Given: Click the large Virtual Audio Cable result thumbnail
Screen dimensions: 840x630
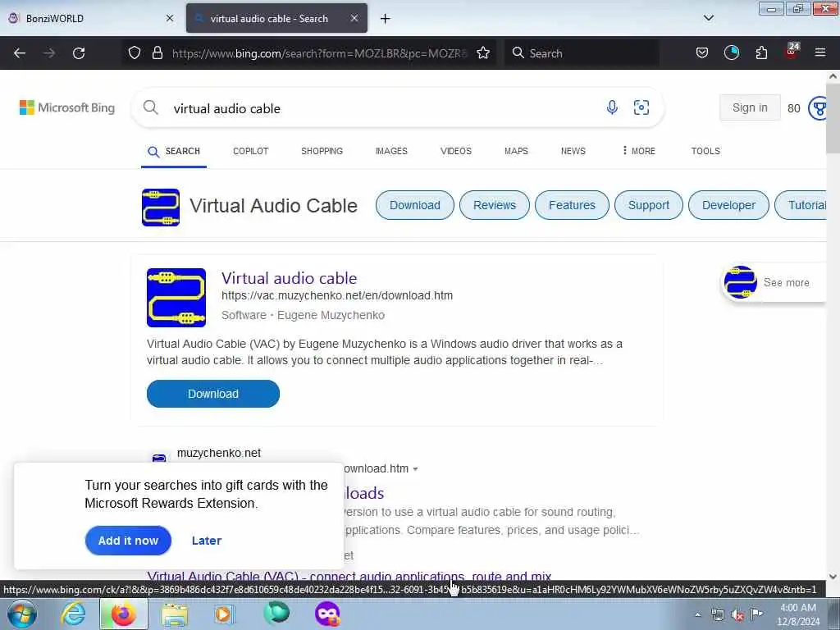Looking at the screenshot, I should point(176,297).
